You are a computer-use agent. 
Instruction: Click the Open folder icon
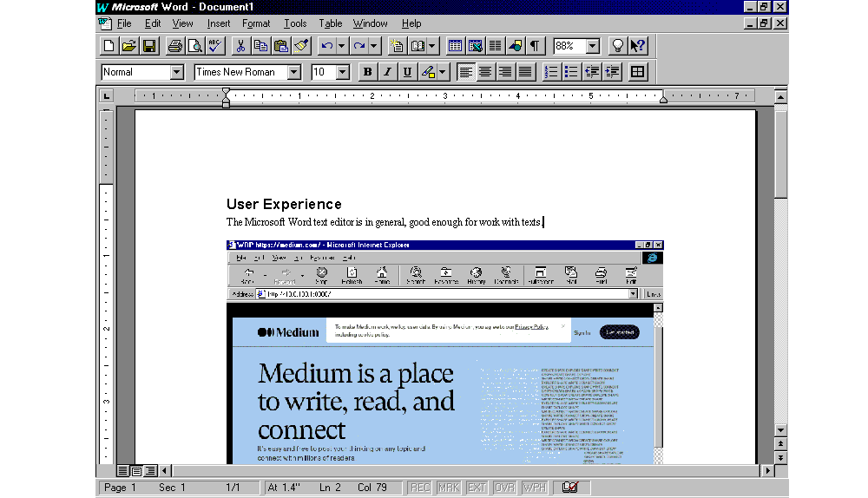(x=129, y=46)
